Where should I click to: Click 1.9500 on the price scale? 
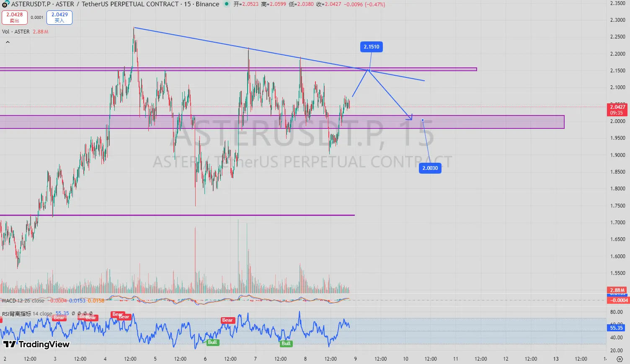point(617,138)
